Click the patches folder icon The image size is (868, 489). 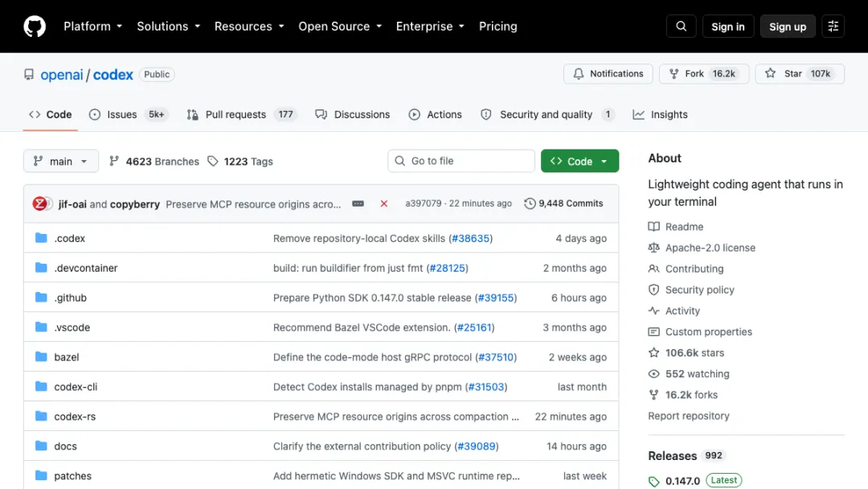click(41, 475)
